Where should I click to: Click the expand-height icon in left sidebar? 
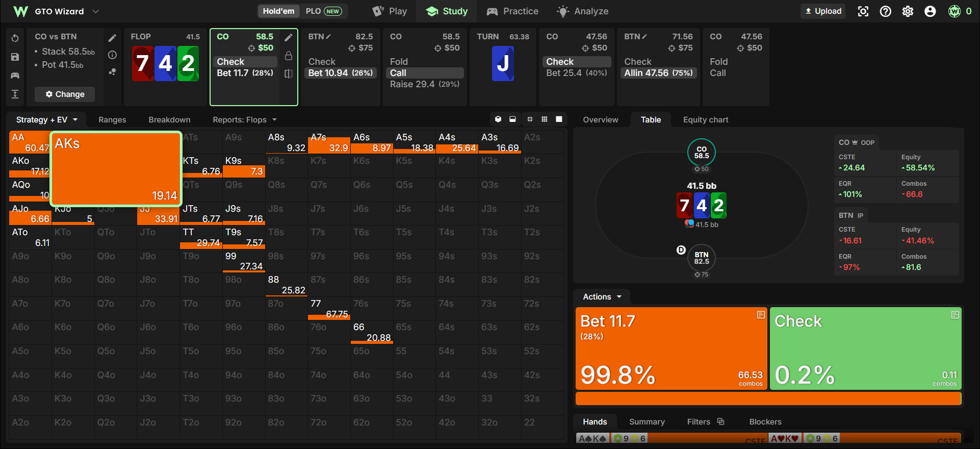pos(15,94)
